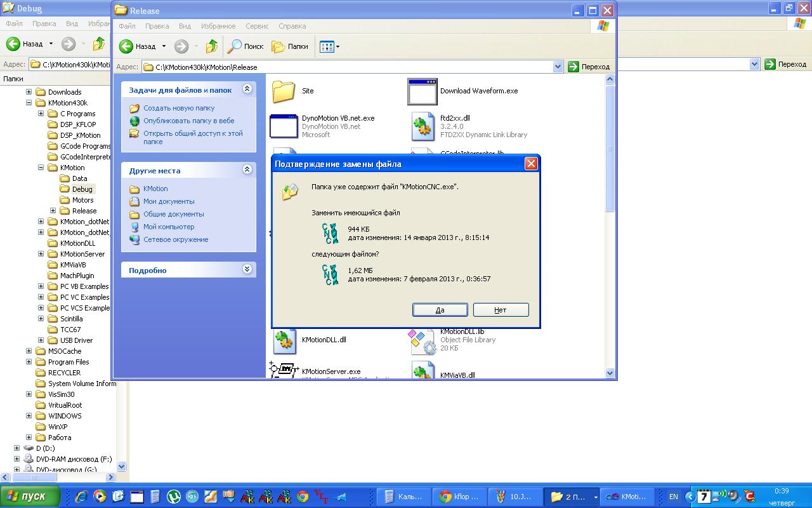The height and width of the screenshot is (508, 812).
Task: Click the EN language indicator
Action: click(674, 497)
